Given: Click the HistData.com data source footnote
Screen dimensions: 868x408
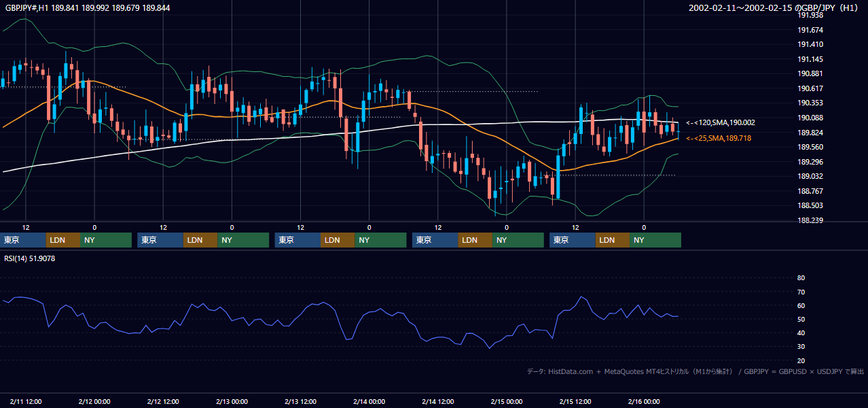Looking at the screenshot, I should (695, 371).
